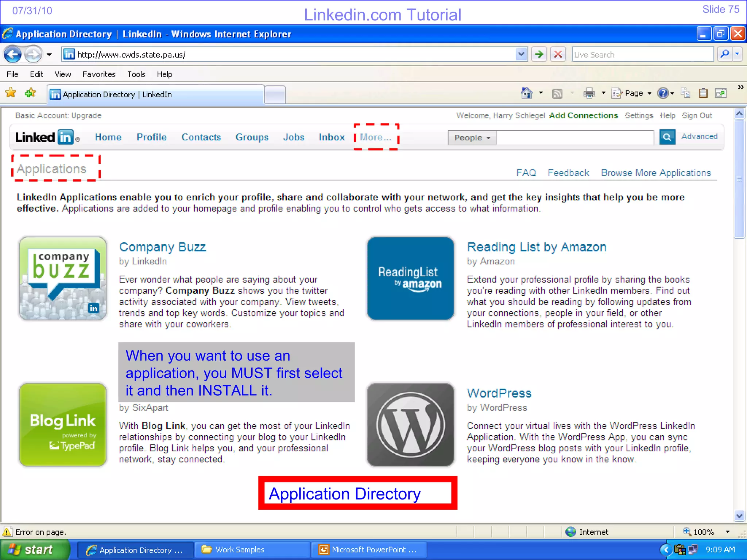This screenshot has height=560, width=747.
Task: Click the RSS feeds icon
Action: (557, 94)
